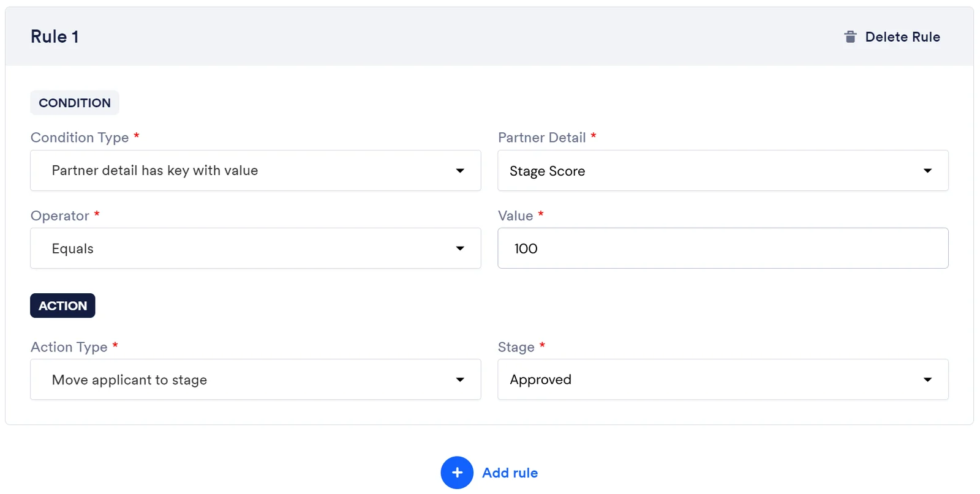This screenshot has height=494, width=980.
Task: Click the trash icon beside Delete Rule
Action: coord(850,37)
